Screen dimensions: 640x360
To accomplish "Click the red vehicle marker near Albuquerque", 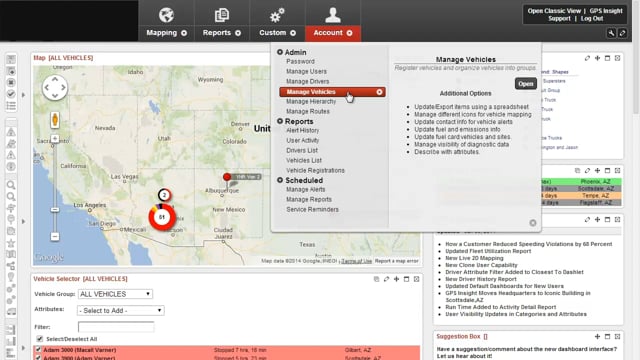I will point(227,177).
